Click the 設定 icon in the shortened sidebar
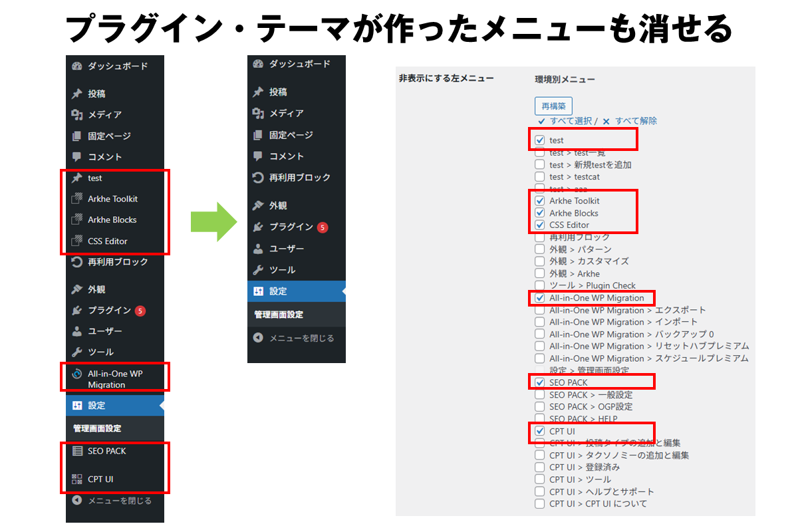The height and width of the screenshot is (532, 798). (x=258, y=291)
